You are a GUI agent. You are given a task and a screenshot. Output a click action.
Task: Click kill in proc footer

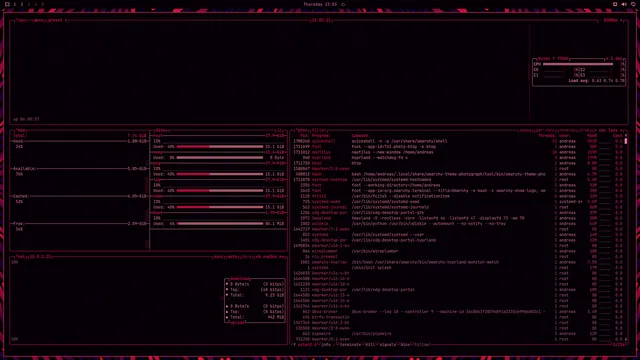click(370, 345)
